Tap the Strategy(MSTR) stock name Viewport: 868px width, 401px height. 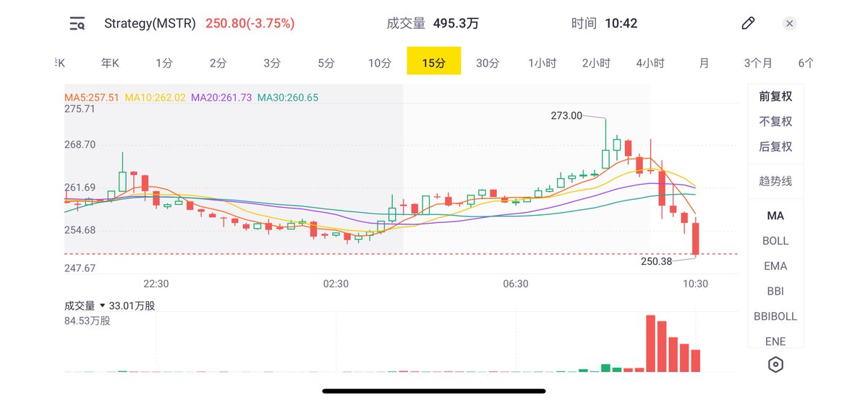tap(150, 23)
